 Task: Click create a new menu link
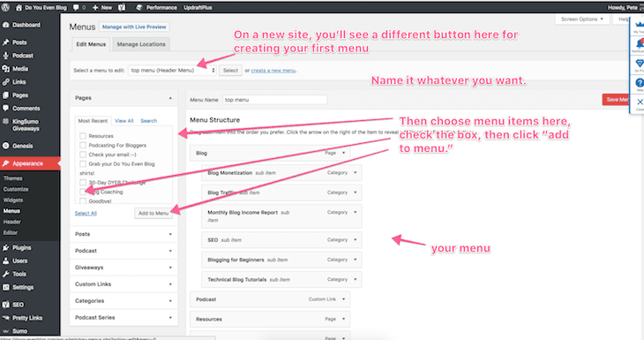273,71
